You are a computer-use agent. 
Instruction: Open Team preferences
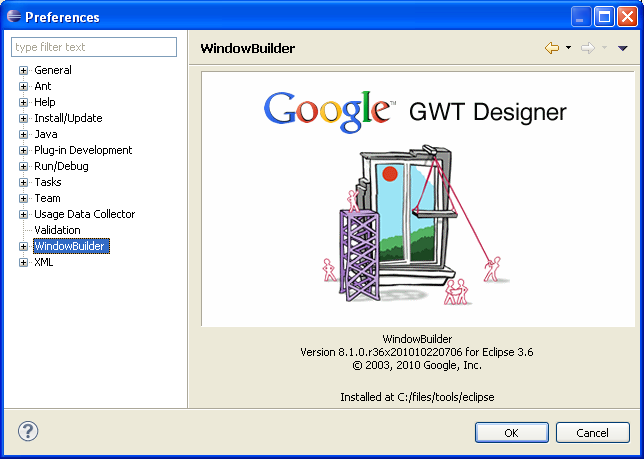(x=47, y=198)
